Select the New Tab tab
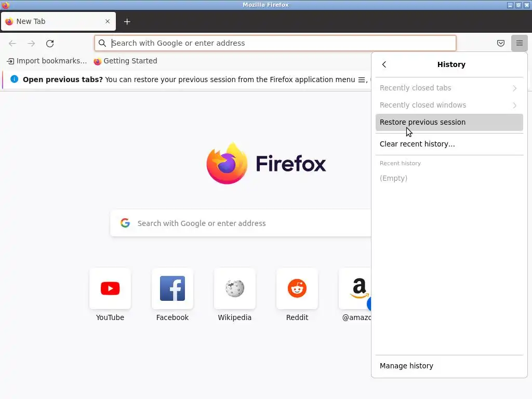532x399 pixels. tap(58, 21)
